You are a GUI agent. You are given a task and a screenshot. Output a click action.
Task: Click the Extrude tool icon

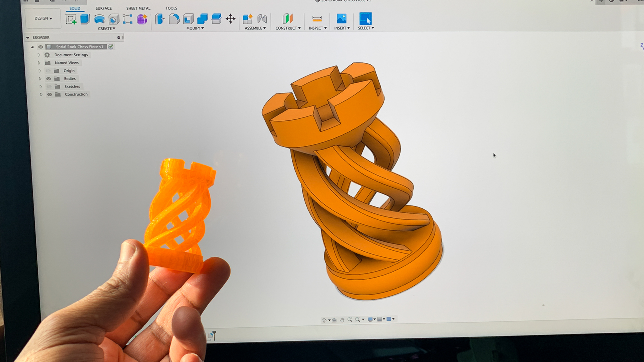point(85,19)
